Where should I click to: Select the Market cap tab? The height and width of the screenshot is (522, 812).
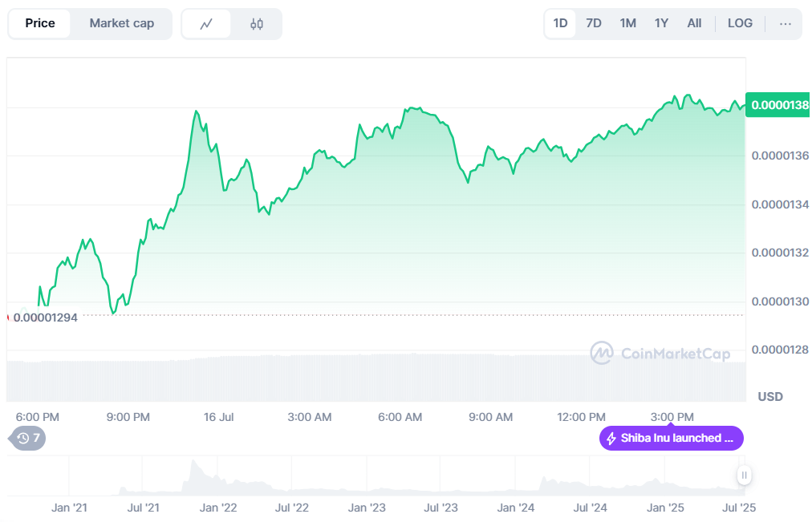(121, 23)
